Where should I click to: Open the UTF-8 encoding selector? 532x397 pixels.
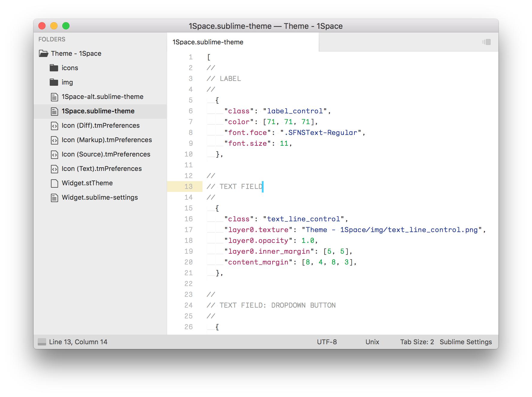click(327, 342)
